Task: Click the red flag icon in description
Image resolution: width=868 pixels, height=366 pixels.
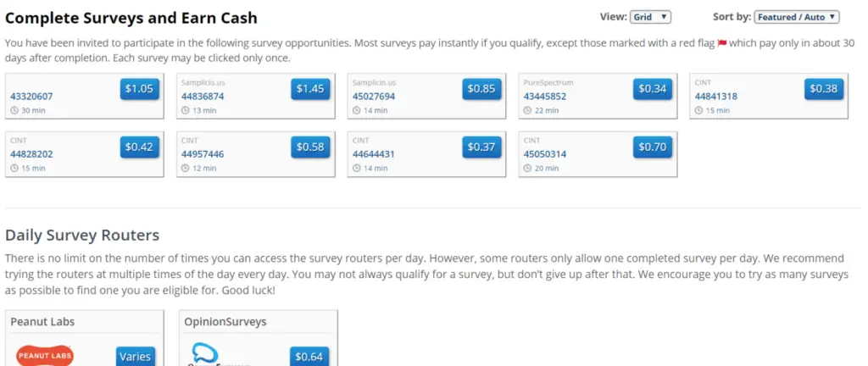Action: pyautogui.click(x=722, y=44)
